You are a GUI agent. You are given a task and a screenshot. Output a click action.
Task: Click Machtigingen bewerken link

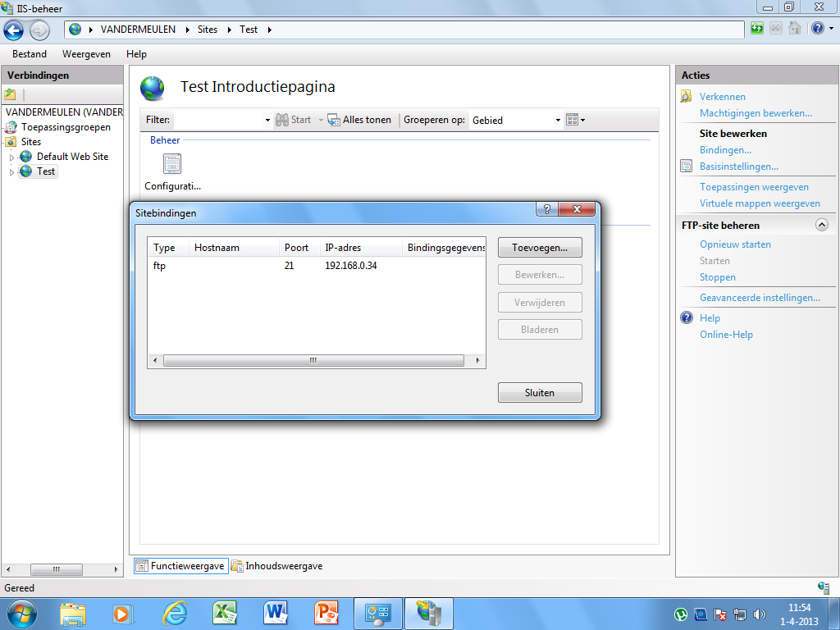click(756, 113)
